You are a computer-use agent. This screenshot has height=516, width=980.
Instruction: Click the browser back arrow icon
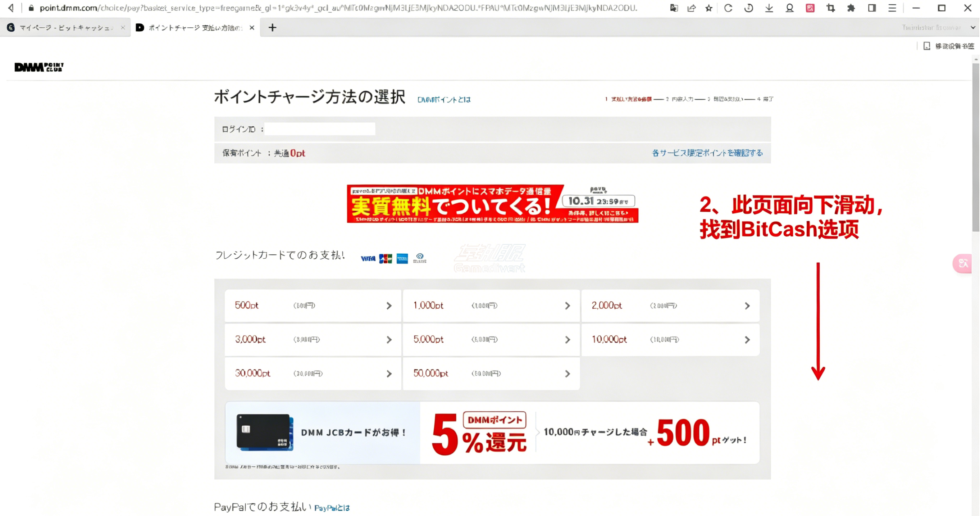coord(11,8)
